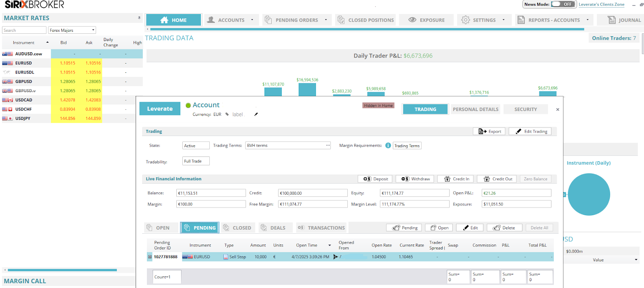
Task: Open Trading Terms ellipsis selector
Action: pos(328,146)
